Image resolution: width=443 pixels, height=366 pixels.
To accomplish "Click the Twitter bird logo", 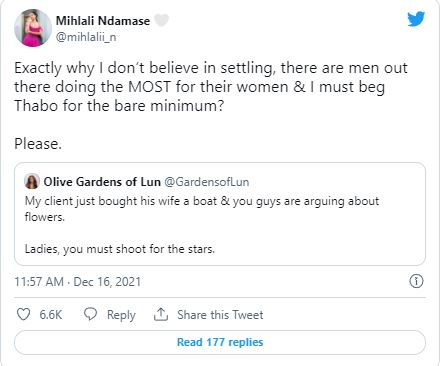I will coord(416,19).
